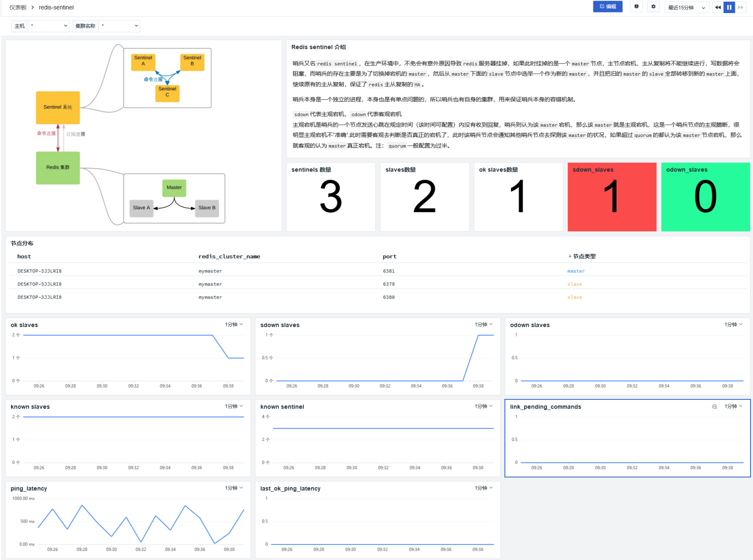Image resolution: width=753 pixels, height=560 pixels.
Task: Change the interval on ping_latency panel
Action: pos(234,488)
